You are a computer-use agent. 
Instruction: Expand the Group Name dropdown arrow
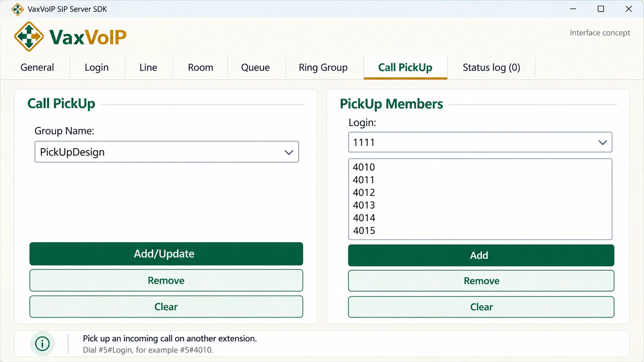tap(289, 152)
